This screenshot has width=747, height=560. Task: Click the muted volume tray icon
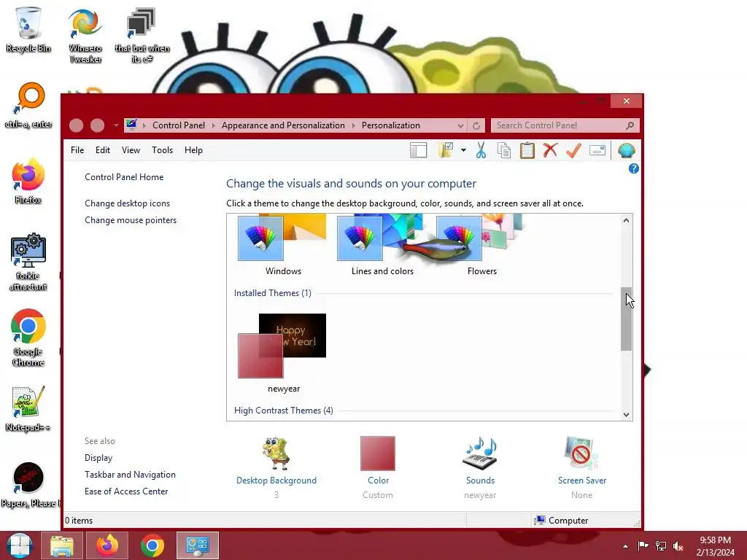(x=678, y=546)
